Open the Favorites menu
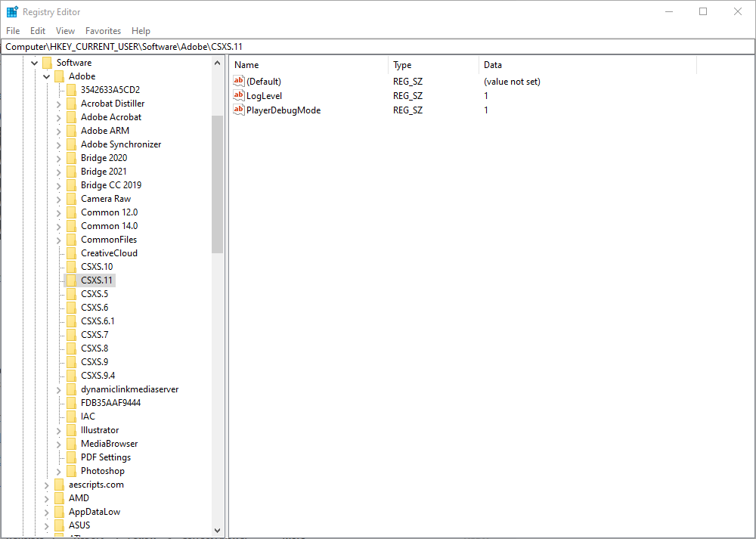The height and width of the screenshot is (539, 756). 103,31
